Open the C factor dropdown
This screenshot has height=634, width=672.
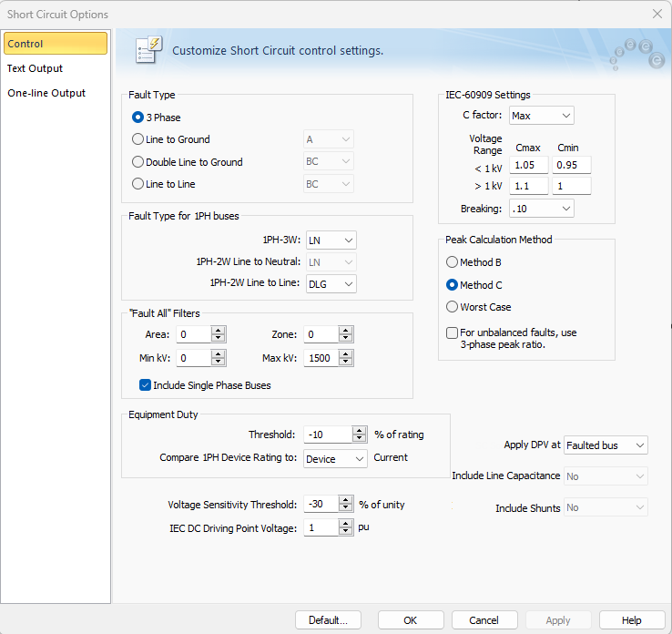[x=541, y=116]
